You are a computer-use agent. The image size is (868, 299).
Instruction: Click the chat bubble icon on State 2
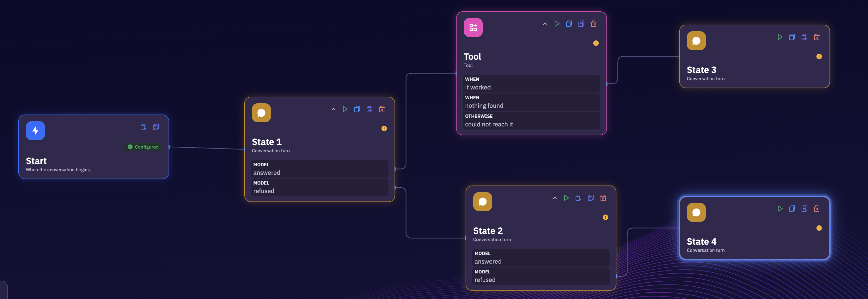[483, 202]
